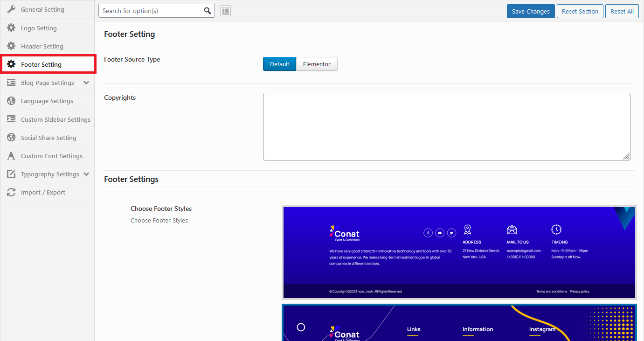Click the Reset All button
This screenshot has height=341, width=644.
[622, 11]
